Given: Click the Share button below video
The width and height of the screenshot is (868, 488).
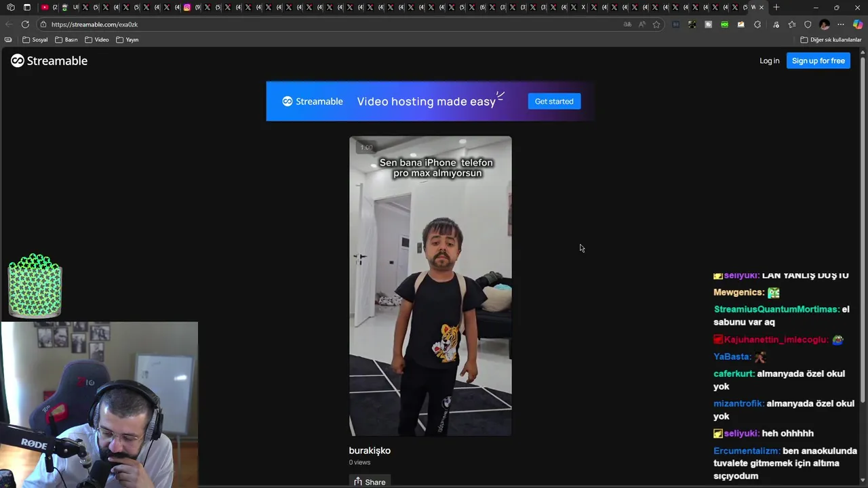Looking at the screenshot, I should tap(370, 482).
